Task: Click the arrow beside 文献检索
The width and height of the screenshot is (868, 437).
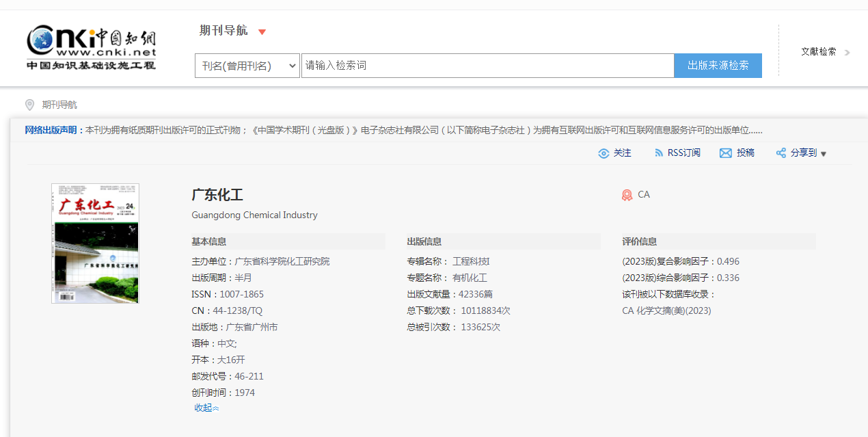Action: (847, 52)
